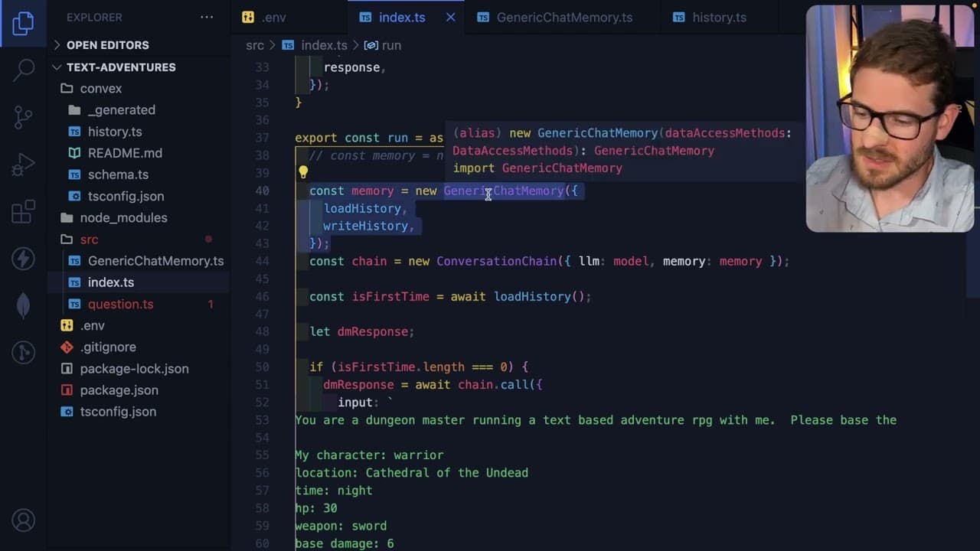The width and height of the screenshot is (980, 551).
Task: Open the Explorer view in activity bar
Action: tap(23, 24)
